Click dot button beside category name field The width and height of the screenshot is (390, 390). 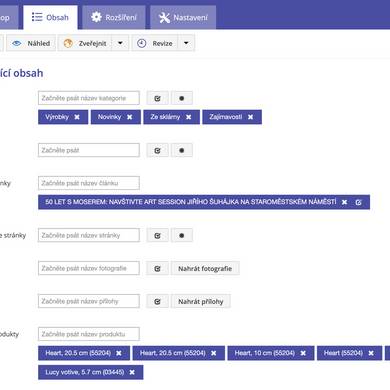point(182,98)
